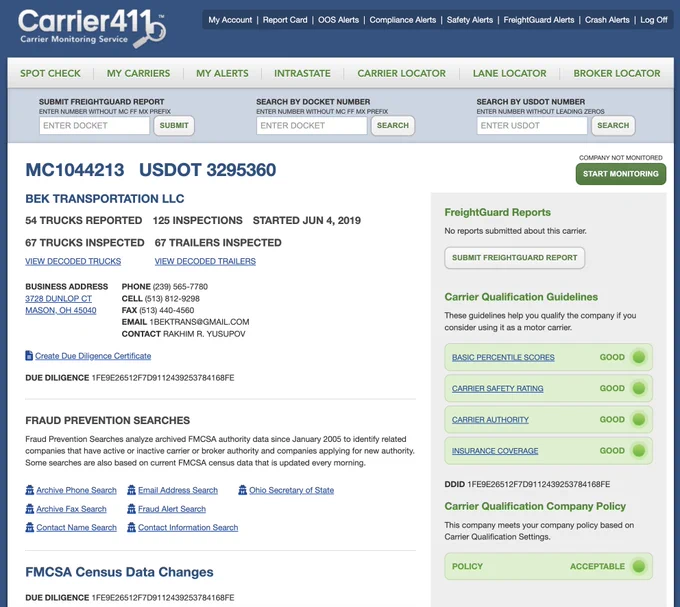Click the Carrier411 magnifying glass logo

coord(92,28)
